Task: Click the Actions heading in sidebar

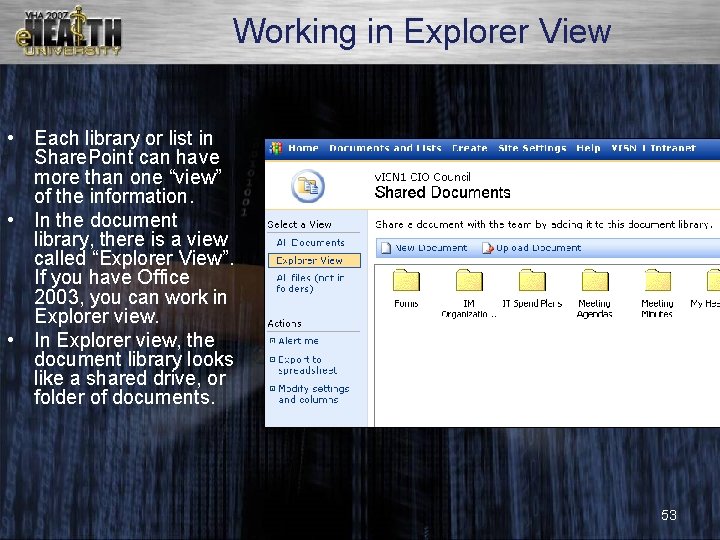Action: 284,324
